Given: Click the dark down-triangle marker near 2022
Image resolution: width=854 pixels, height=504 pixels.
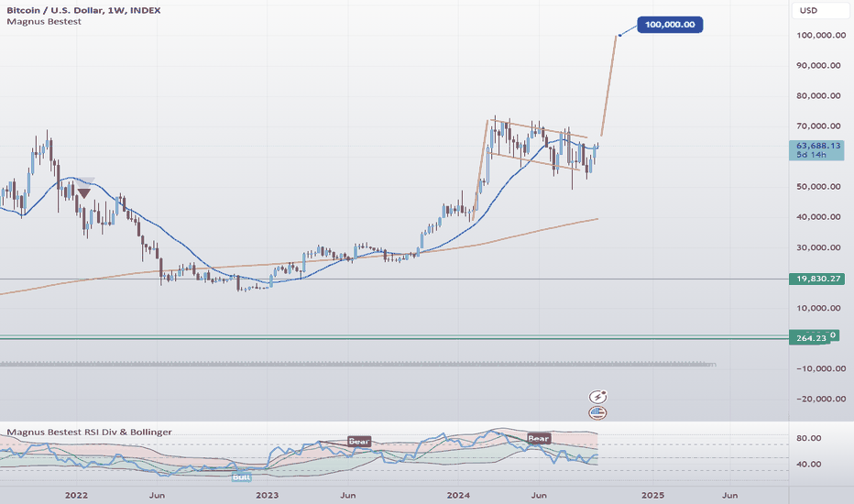Looking at the screenshot, I should [84, 192].
